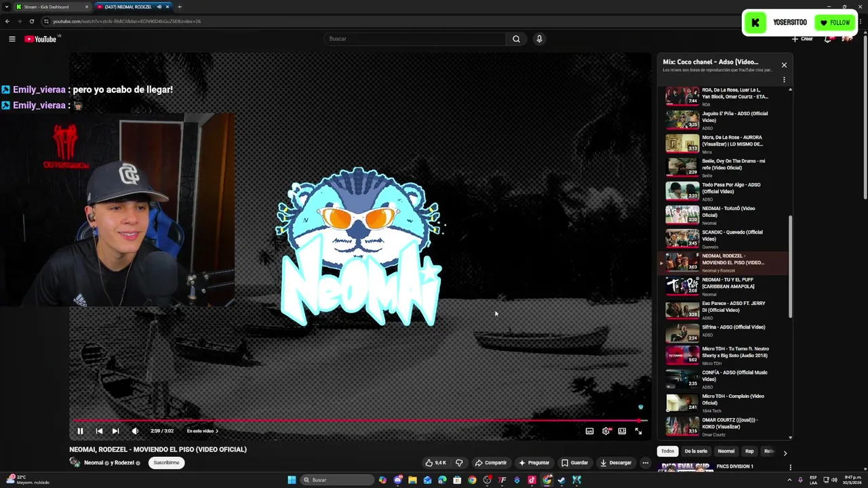The image size is (868, 488).
Task: Click the search magnifier button
Action: click(516, 39)
